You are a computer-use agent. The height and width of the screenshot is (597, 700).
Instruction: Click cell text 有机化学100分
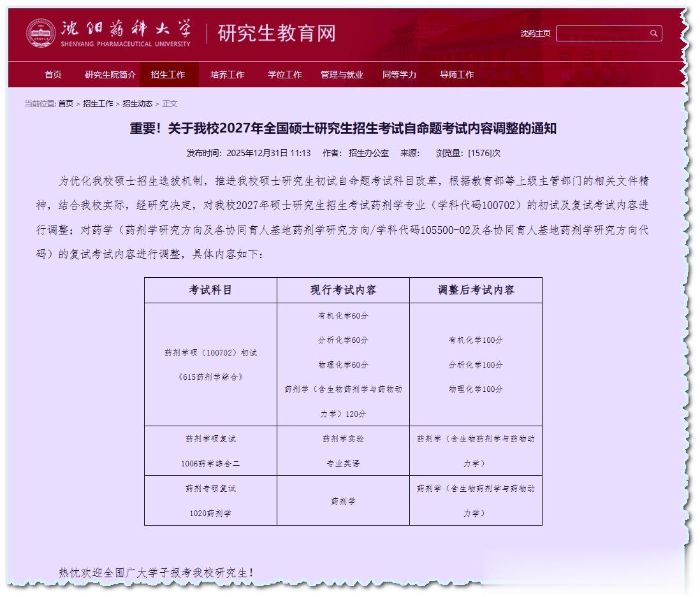click(476, 340)
